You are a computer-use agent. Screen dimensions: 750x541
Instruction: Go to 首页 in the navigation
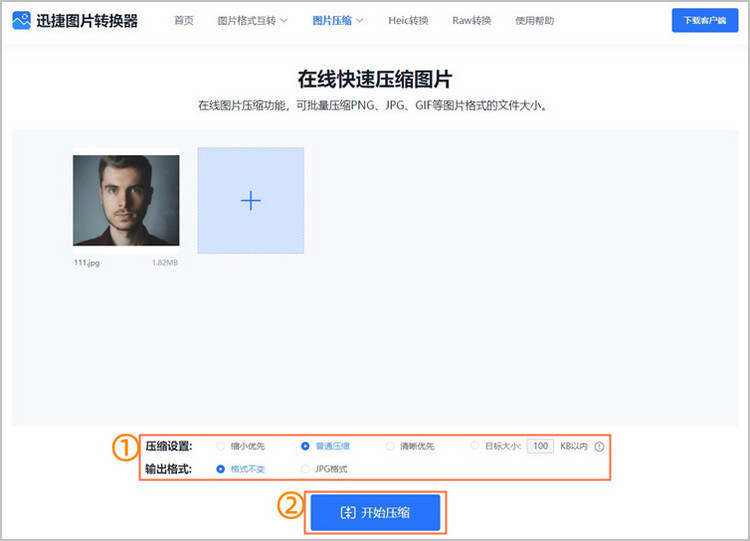(x=184, y=21)
